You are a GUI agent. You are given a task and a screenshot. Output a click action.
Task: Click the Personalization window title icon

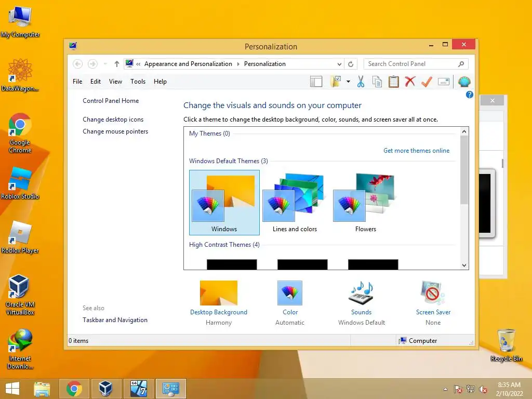point(73,46)
